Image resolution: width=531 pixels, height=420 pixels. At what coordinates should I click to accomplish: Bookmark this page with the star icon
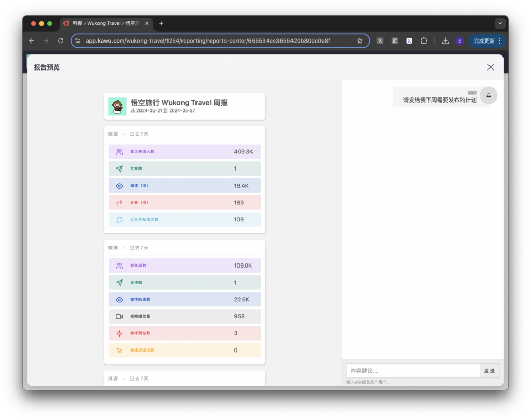[x=360, y=41]
